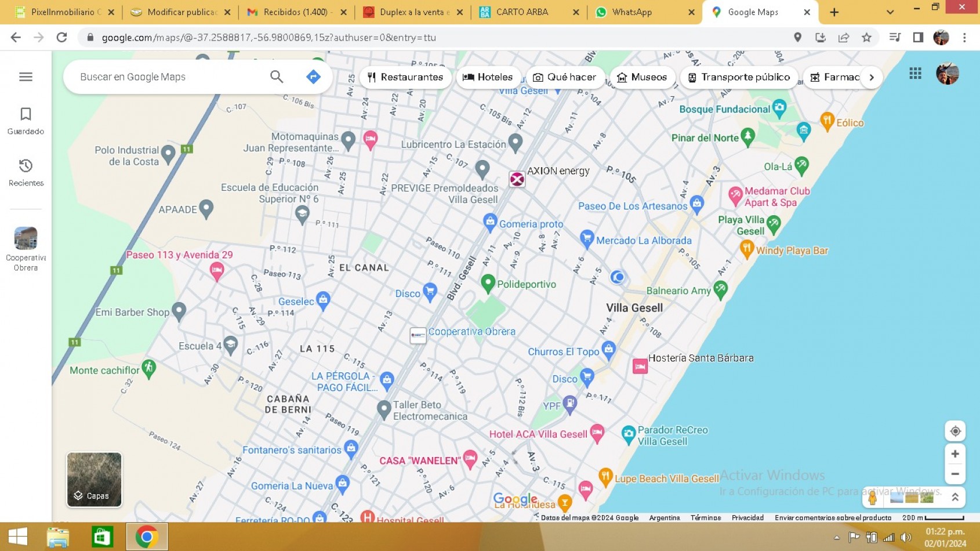Click the Argentina footer link

point(665,517)
